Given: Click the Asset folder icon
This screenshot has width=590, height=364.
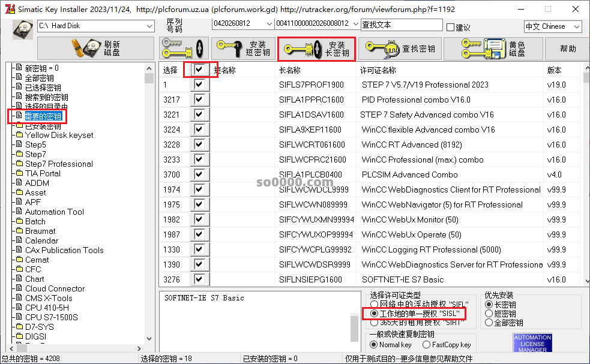Looking at the screenshot, I should point(20,192).
